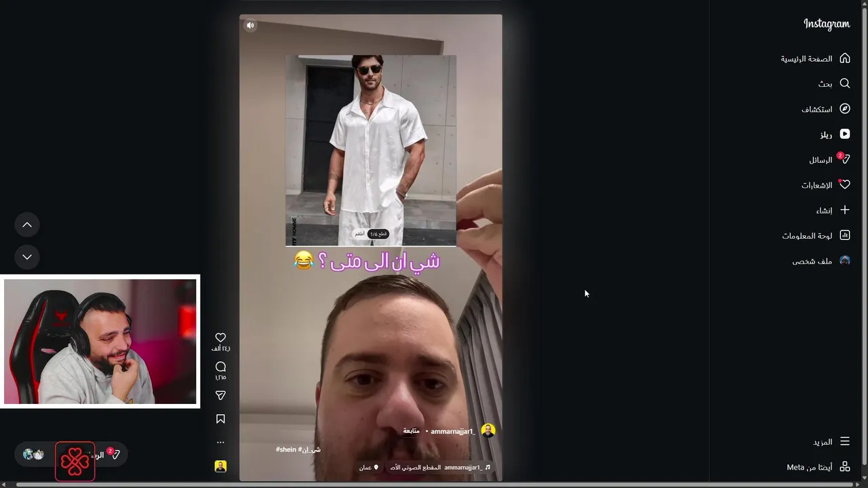868x488 pixels.
Task: Share the reel with the paper-plane icon
Action: click(x=220, y=395)
